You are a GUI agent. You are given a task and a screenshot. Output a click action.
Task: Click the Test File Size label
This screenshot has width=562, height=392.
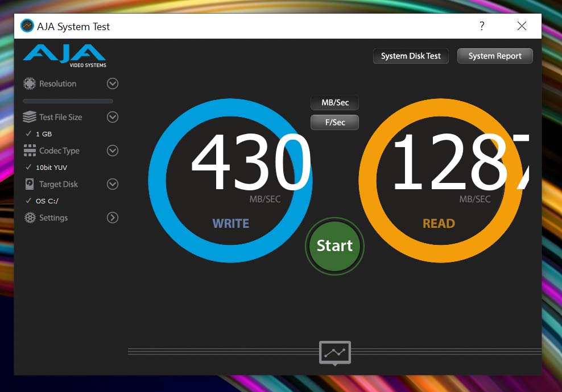click(60, 117)
